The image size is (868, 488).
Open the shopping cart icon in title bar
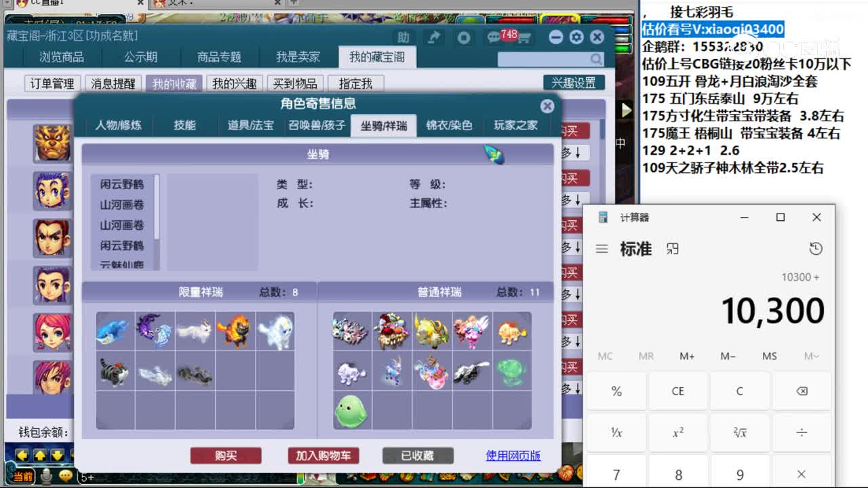tap(527, 39)
